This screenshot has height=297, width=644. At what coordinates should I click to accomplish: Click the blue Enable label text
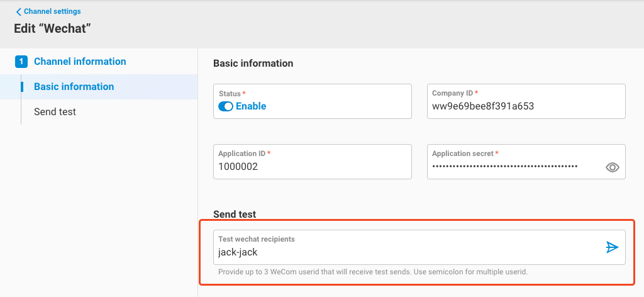point(251,106)
